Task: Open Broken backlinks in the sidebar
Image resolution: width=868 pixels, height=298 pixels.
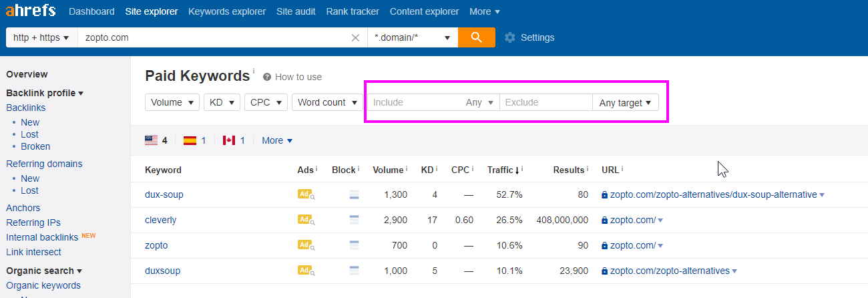Action: click(35, 146)
